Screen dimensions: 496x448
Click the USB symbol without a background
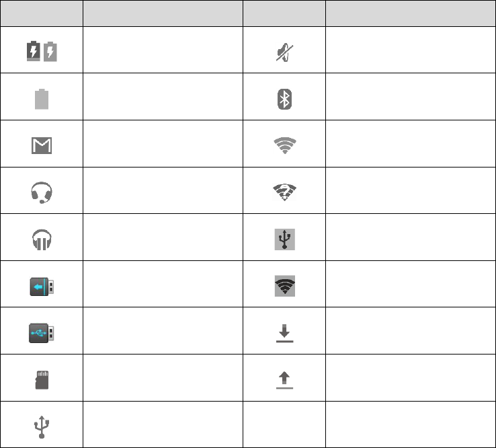(x=41, y=426)
